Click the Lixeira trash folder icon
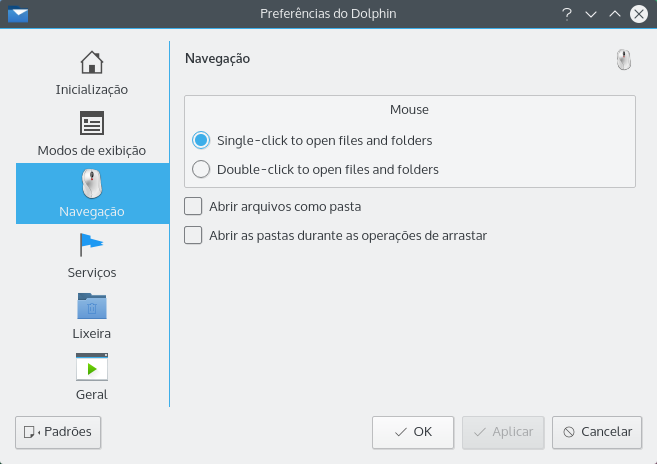The image size is (657, 464). point(92,306)
